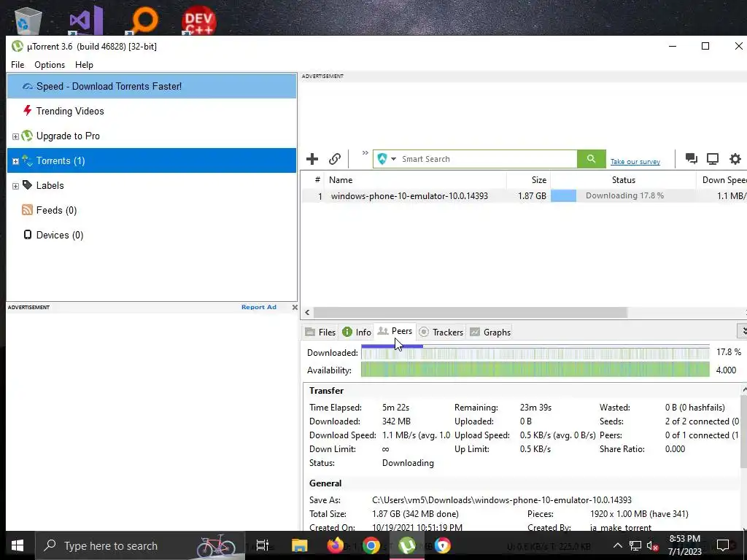Viewport: 747px width, 560px height.
Task: Switch to the Graphs tab
Action: (x=490, y=332)
